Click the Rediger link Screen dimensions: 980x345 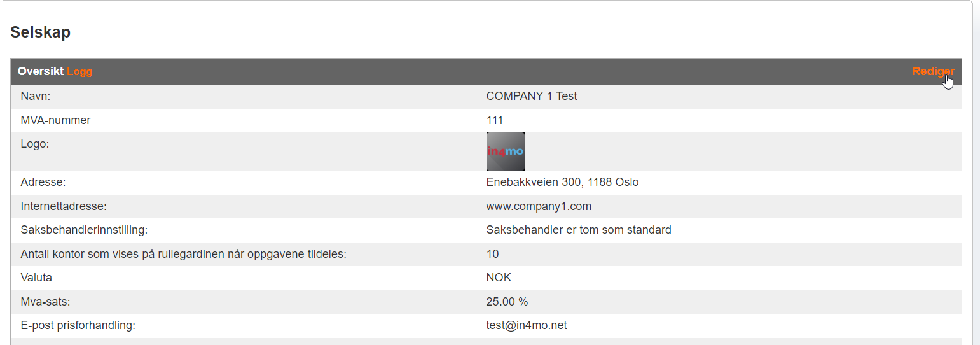tap(933, 71)
